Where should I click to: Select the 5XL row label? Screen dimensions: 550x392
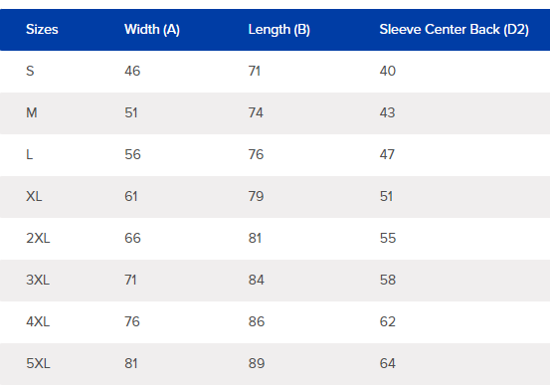[38, 363]
